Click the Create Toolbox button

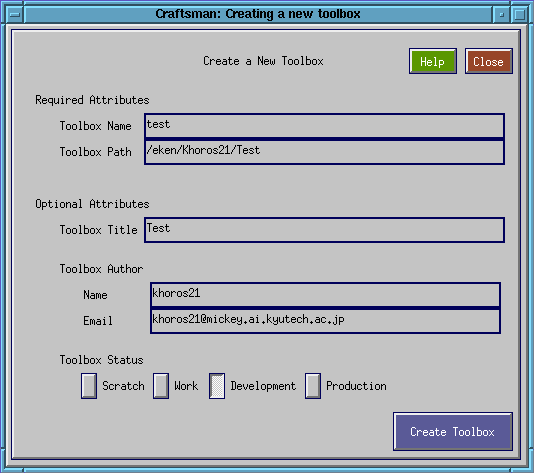pyautogui.click(x=453, y=432)
